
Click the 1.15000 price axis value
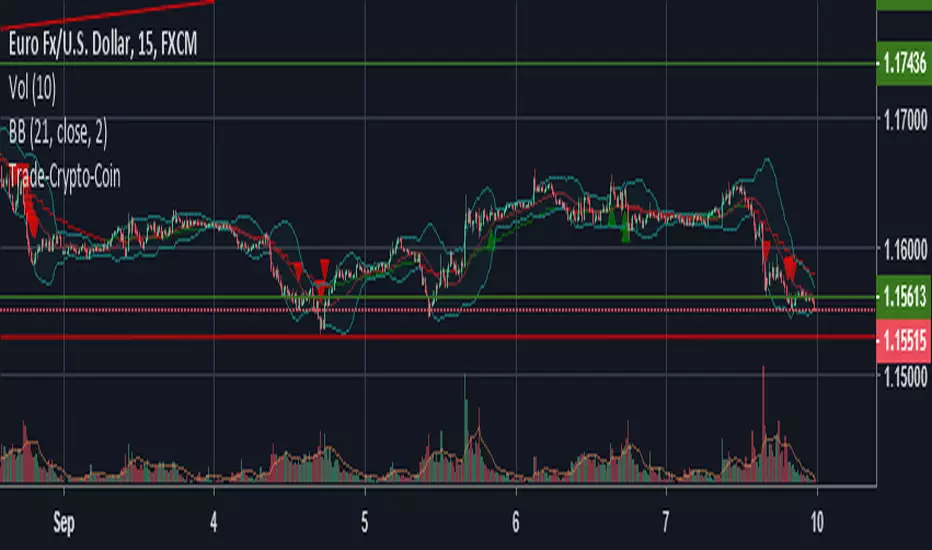pyautogui.click(x=905, y=377)
